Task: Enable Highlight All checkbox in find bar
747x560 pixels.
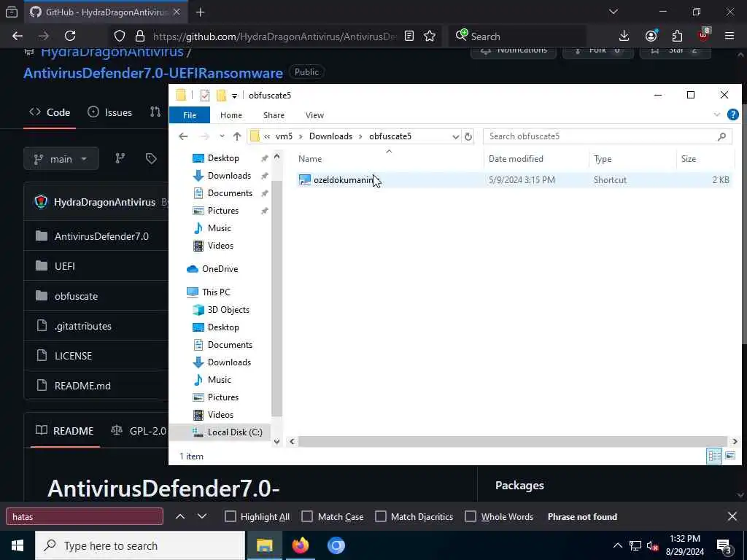Action: coord(230,517)
